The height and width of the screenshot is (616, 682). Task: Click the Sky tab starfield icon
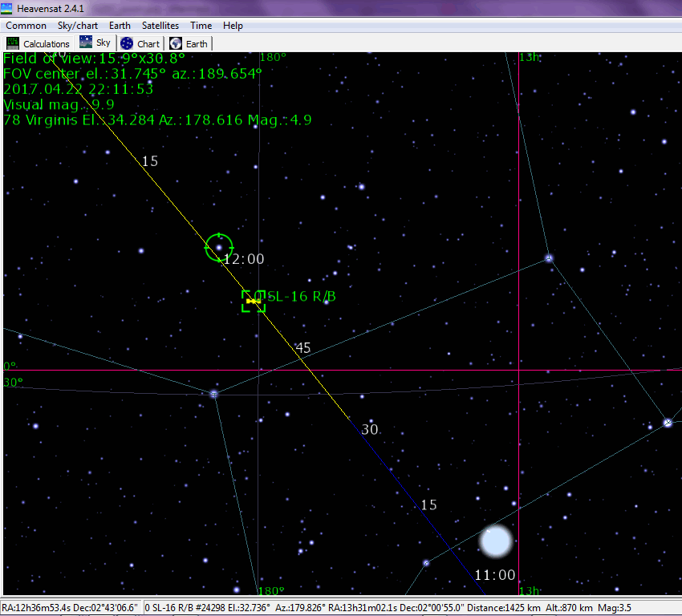point(85,43)
